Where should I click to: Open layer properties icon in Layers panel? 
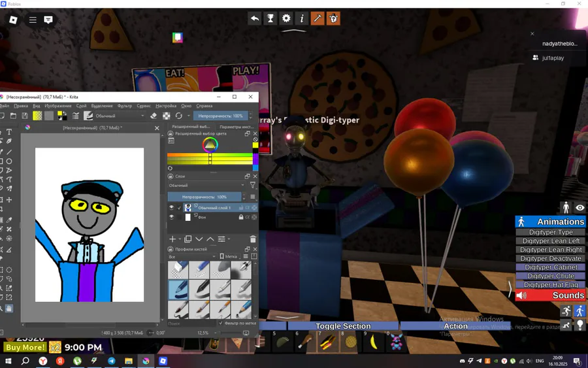click(x=221, y=239)
